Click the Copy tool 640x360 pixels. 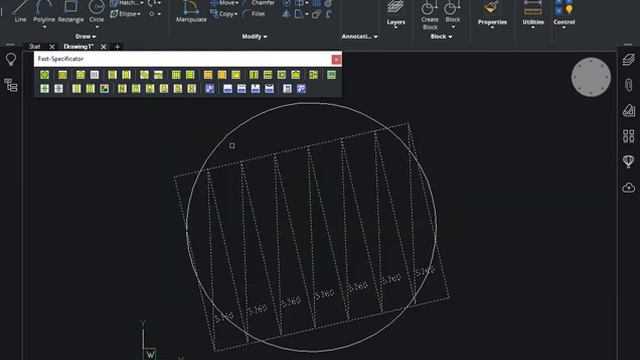click(x=222, y=14)
